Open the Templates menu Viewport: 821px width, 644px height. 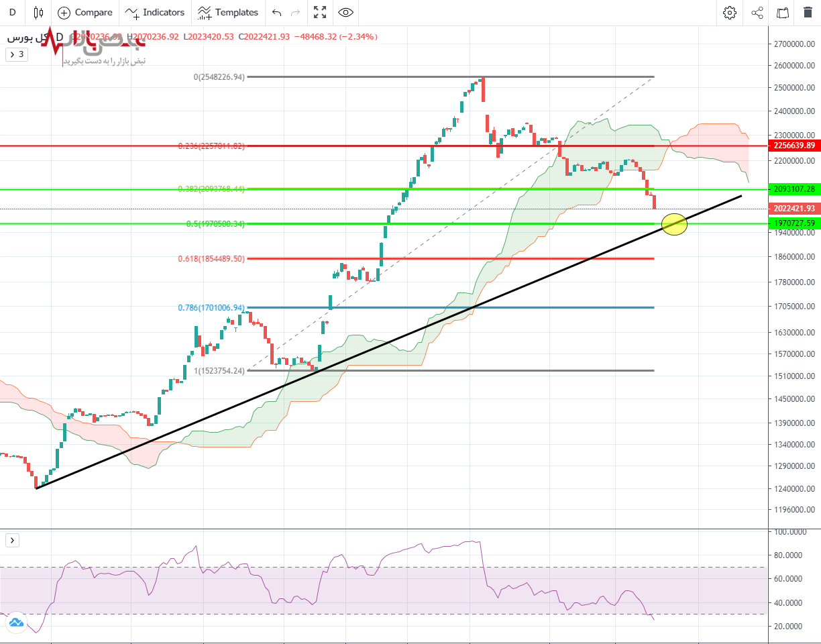[x=228, y=12]
